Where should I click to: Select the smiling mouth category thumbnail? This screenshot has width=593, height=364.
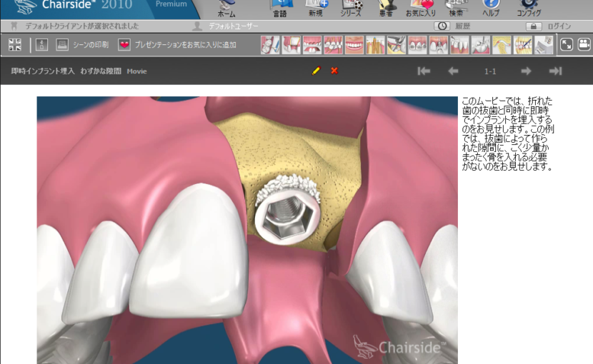(354, 45)
